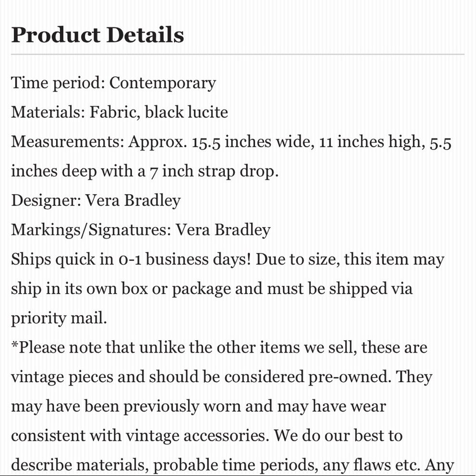Click the 'consistent with vintage accessories' line
476x476 pixels.
pyautogui.click(x=207, y=436)
